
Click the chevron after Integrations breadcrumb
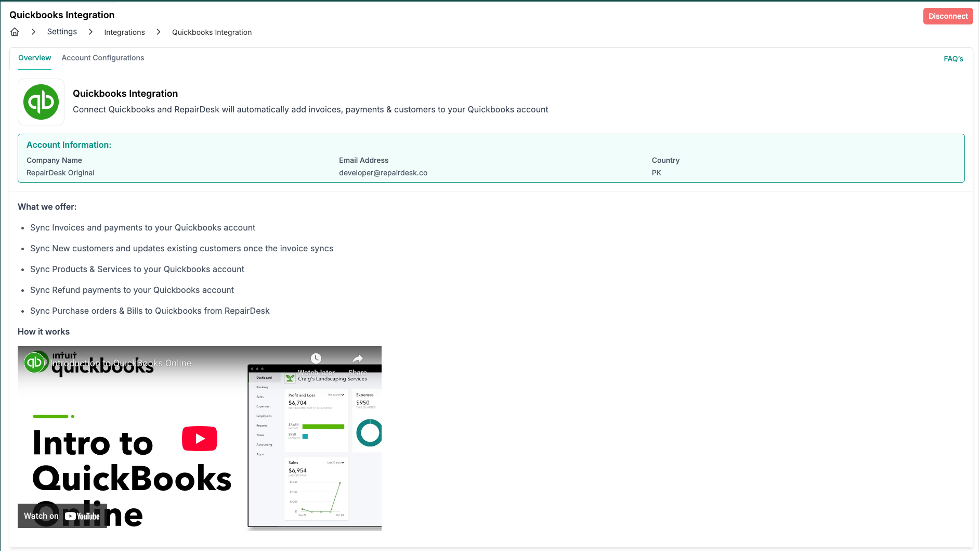[159, 32]
